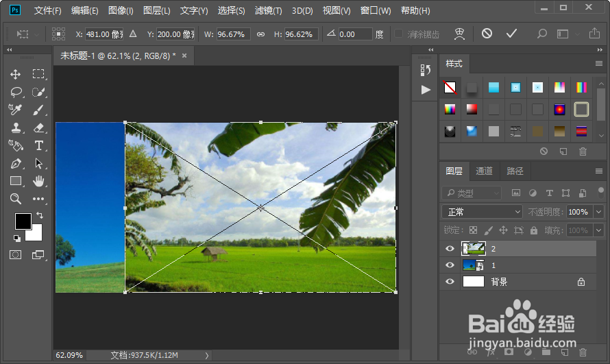Image resolution: width=610 pixels, height=364 pixels.
Task: Apply the no-style default swatch
Action: [x=450, y=88]
